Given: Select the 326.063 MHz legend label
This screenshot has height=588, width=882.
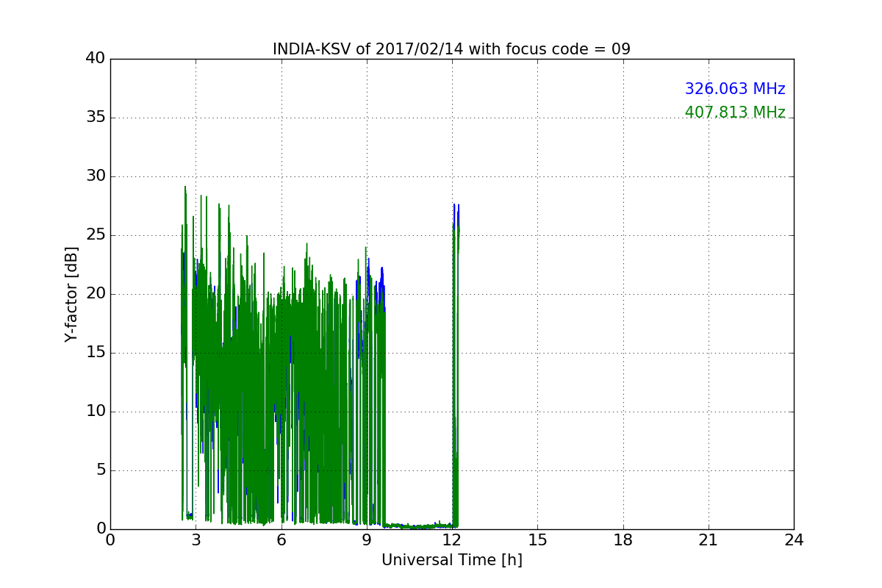Looking at the screenshot, I should [735, 89].
